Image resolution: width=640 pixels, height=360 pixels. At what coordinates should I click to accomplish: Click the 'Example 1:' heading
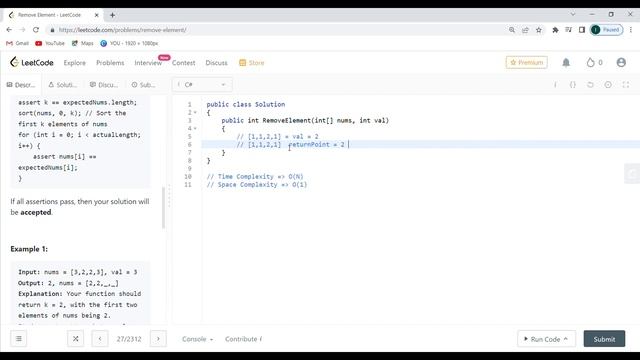pos(29,249)
